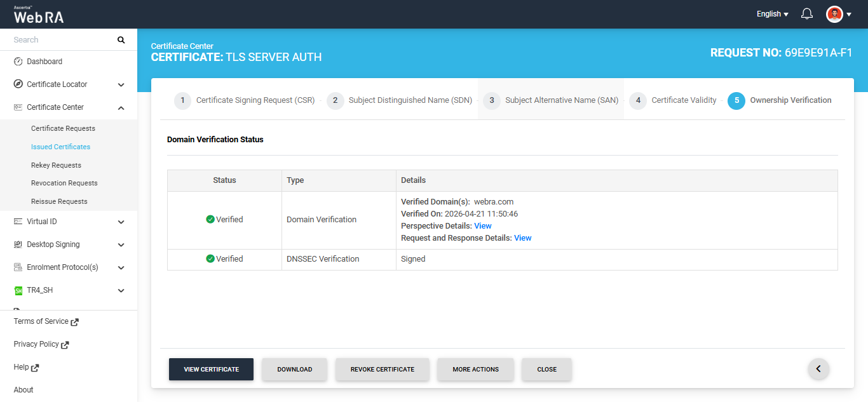The image size is (868, 402).
Task: Open Issued Certificates submenu item
Action: click(60, 147)
